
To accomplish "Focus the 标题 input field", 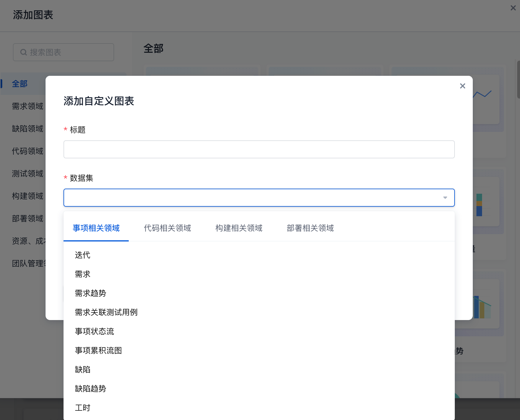I will pos(259,149).
